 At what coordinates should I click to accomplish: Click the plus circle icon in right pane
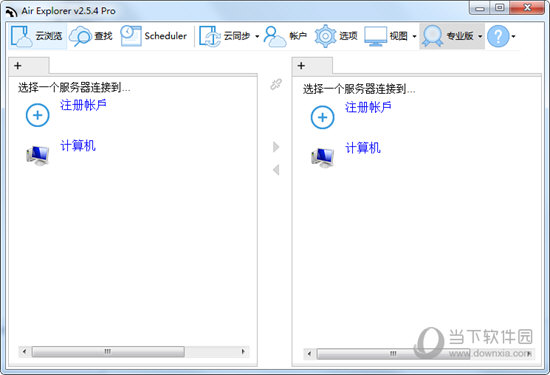[322, 117]
